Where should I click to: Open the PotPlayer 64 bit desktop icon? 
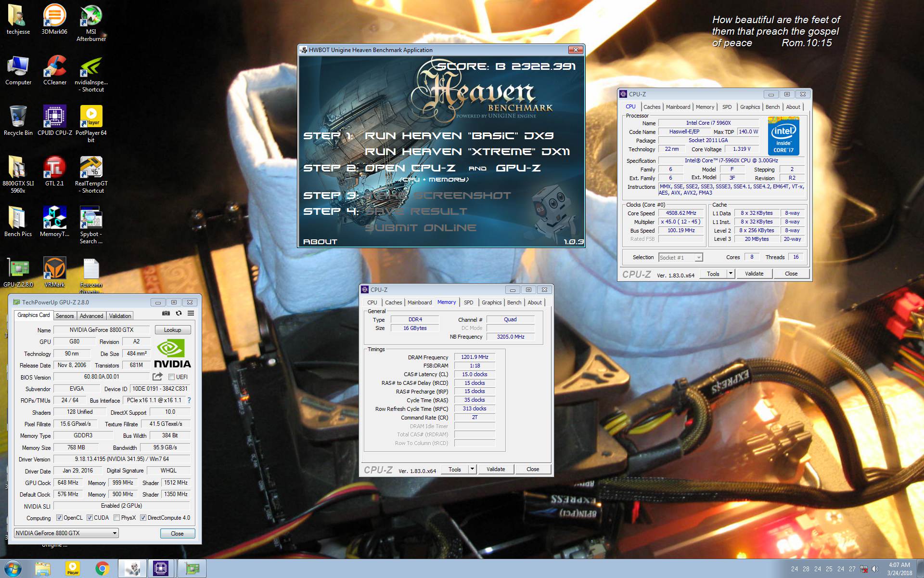(x=91, y=124)
